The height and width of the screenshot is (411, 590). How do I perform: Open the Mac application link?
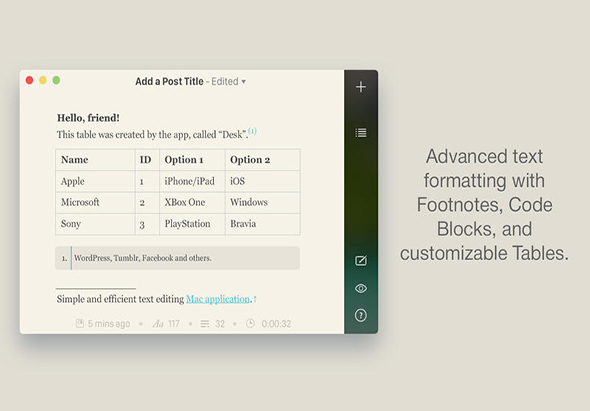click(218, 299)
